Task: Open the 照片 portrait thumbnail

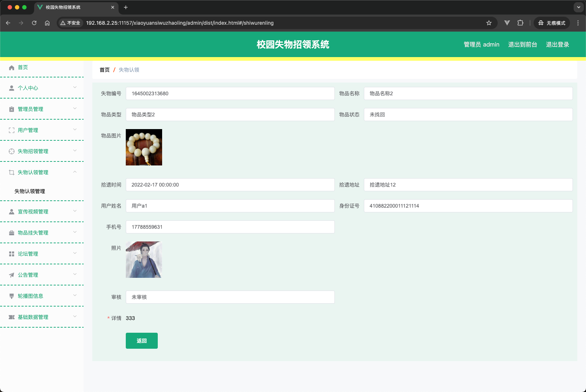Action: [144, 260]
